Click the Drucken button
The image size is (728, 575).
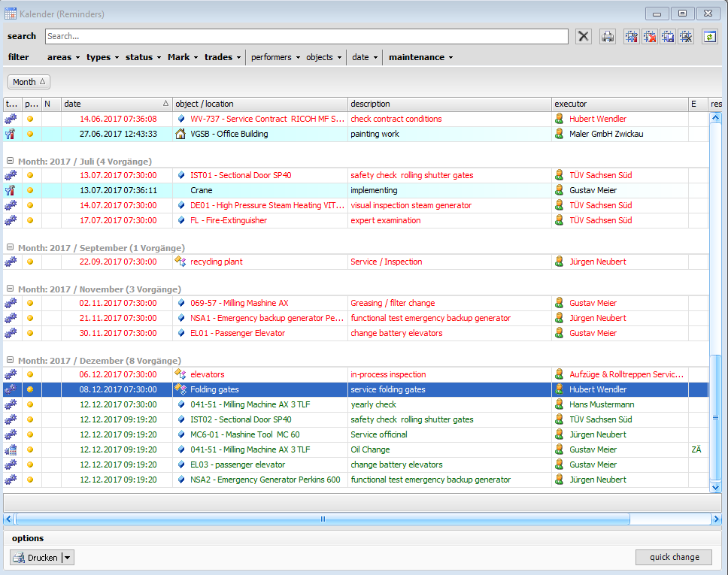35,557
